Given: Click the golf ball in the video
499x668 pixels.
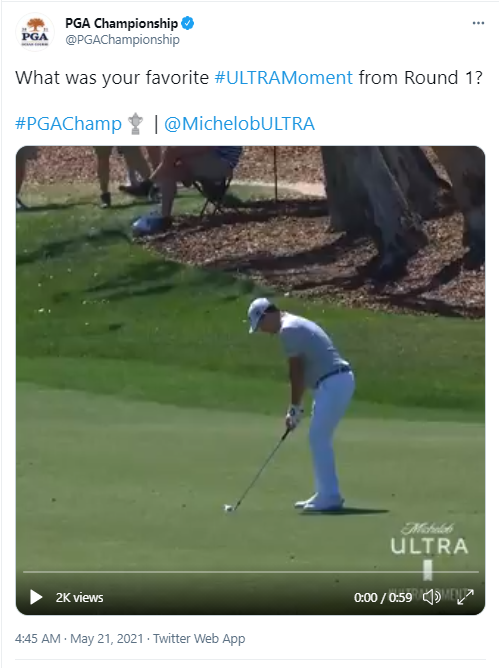Looking at the screenshot, I should [228, 508].
